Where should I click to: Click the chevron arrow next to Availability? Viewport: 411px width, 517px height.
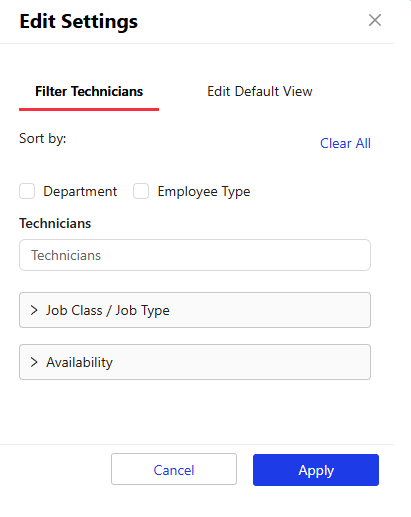click(34, 362)
